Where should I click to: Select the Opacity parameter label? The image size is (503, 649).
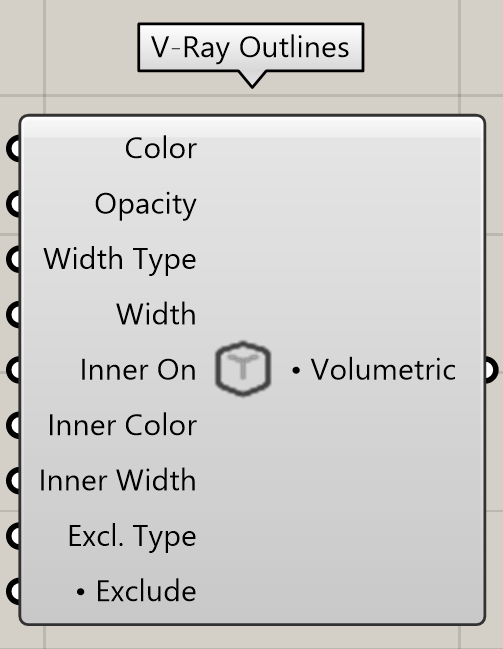(x=146, y=204)
